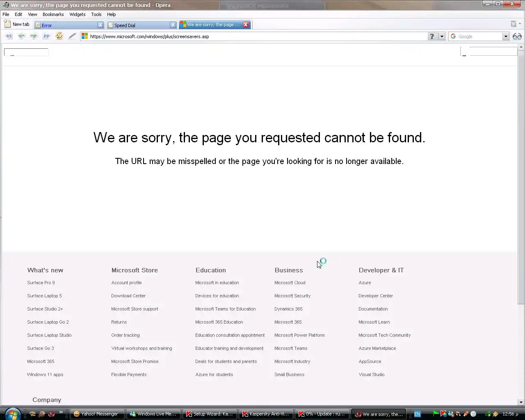The width and height of the screenshot is (525, 420).
Task: Click the Rewind navigation button
Action: pos(9,36)
